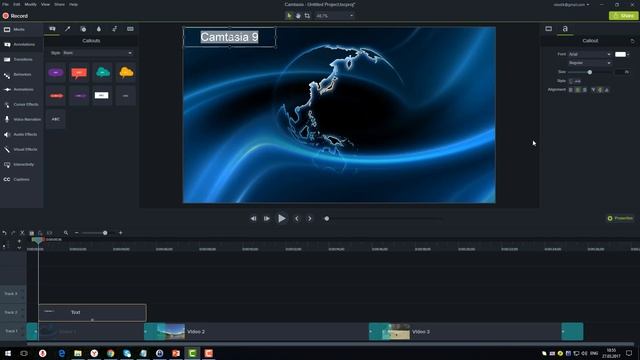Step to next frame
This screenshot has width=640, height=360.
pyautogui.click(x=267, y=219)
